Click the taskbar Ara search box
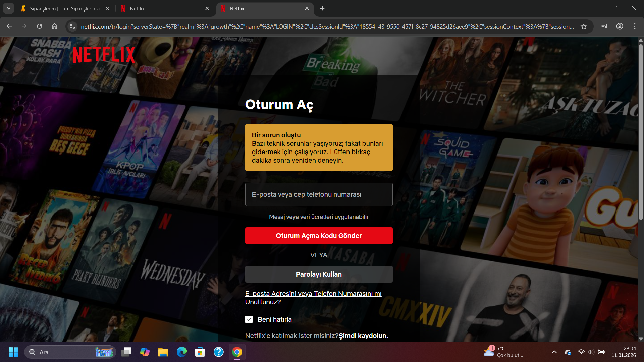The image size is (644, 362). coord(70,352)
